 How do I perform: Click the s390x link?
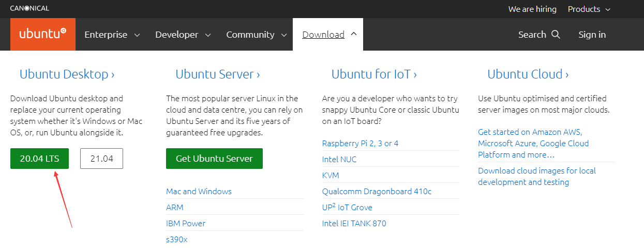coord(176,240)
